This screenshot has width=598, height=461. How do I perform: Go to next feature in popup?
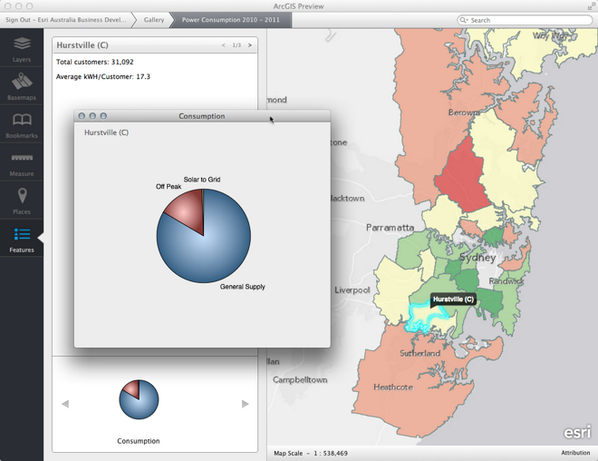point(250,45)
